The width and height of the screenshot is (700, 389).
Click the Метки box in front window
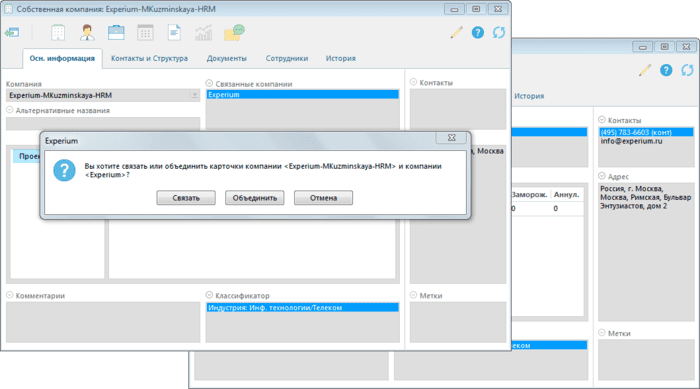[x=458, y=322]
